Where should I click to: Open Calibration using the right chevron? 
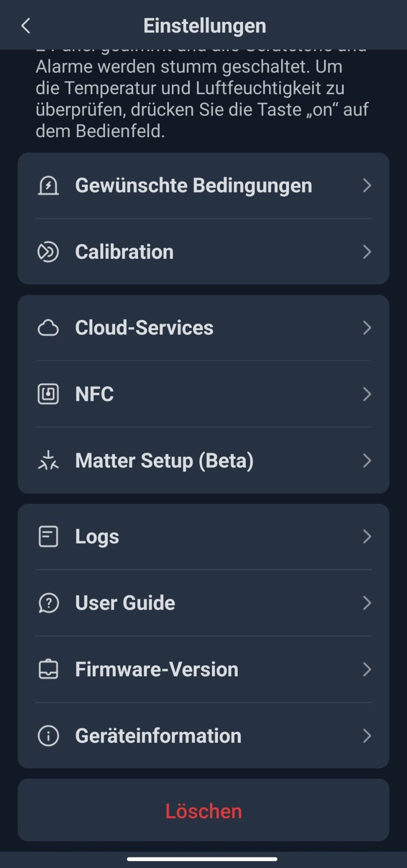366,252
